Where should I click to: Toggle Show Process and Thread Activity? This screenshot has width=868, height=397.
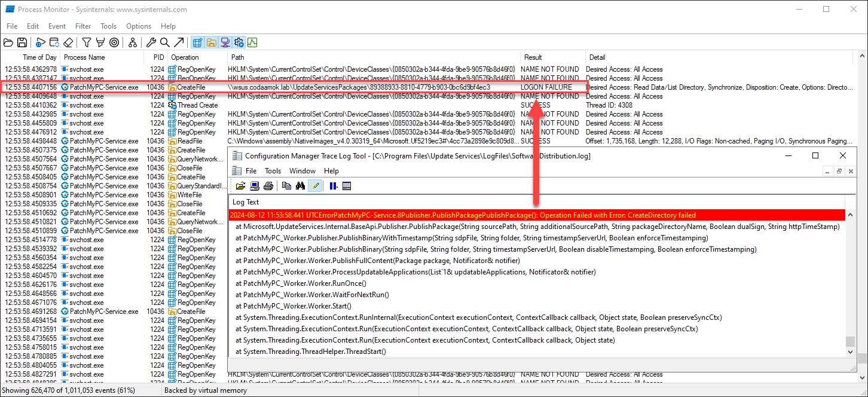239,42
